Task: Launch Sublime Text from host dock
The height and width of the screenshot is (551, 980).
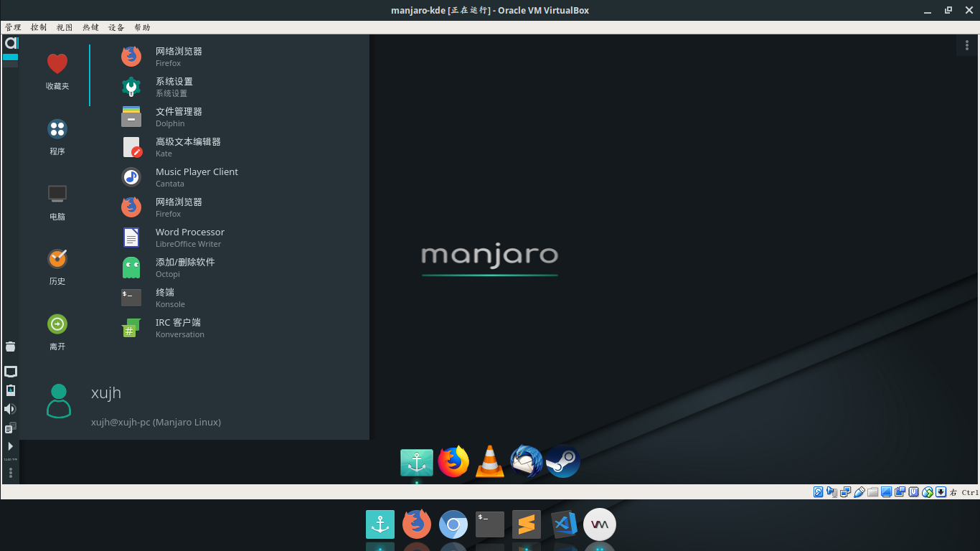Action: pyautogui.click(x=527, y=524)
